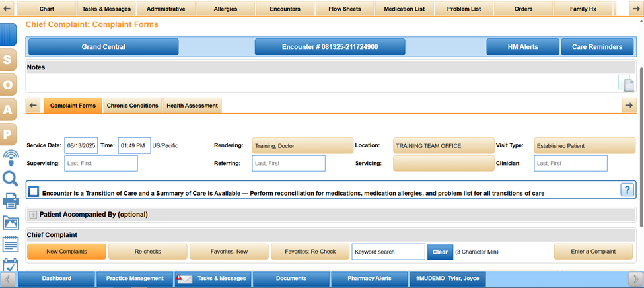Screen dimensions: 644x288
Task: Check the Transition of Care checkbox
Action: (x=34, y=192)
